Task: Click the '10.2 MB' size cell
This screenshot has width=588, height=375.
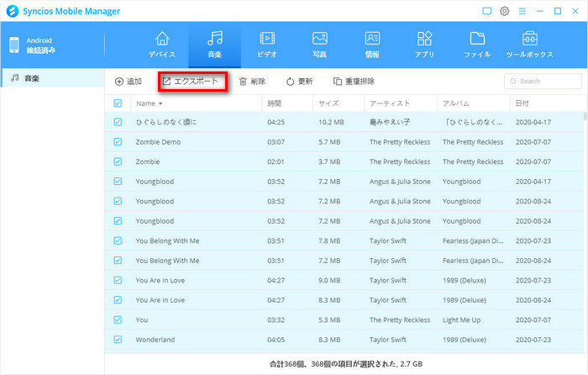Action: tap(331, 122)
